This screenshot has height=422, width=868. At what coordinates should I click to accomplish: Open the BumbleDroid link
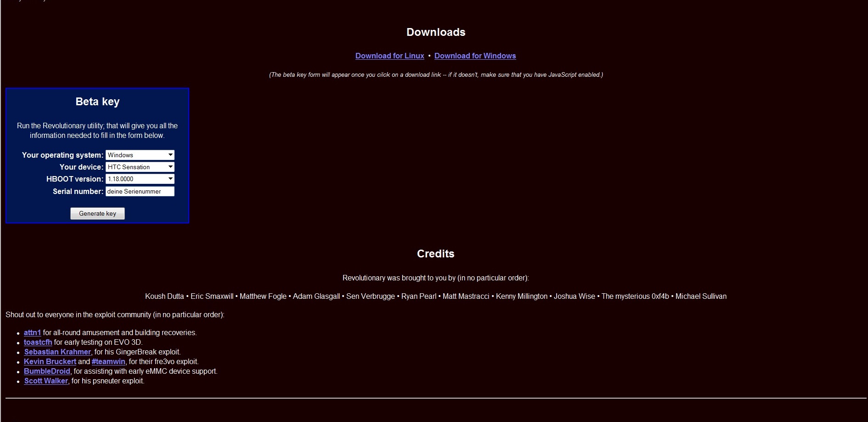point(47,371)
